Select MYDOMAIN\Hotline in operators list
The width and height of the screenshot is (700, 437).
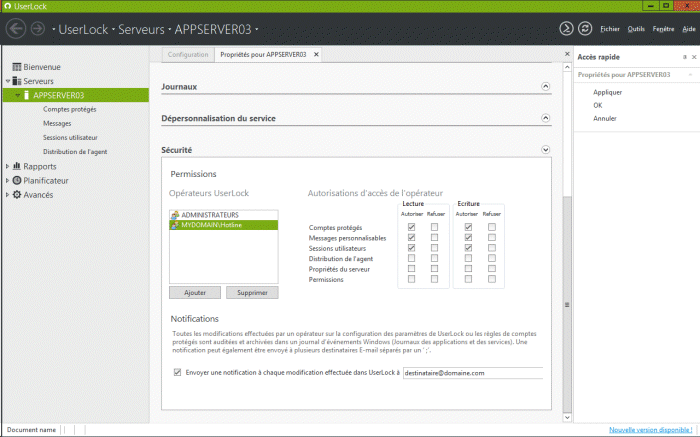224,225
